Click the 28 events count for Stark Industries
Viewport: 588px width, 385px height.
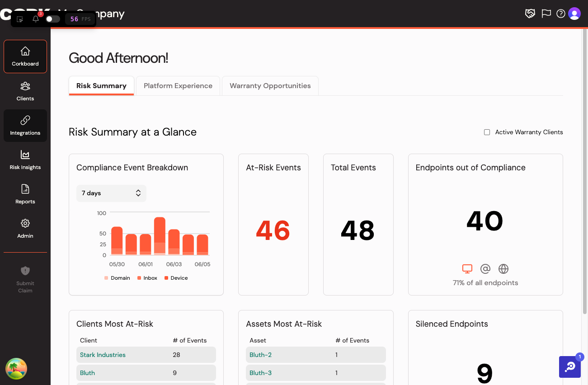[176, 355]
